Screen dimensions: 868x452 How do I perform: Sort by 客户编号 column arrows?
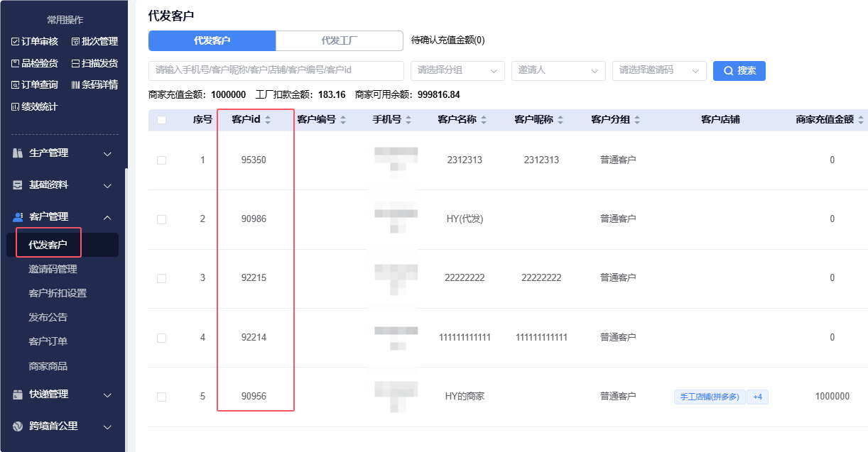click(x=343, y=120)
